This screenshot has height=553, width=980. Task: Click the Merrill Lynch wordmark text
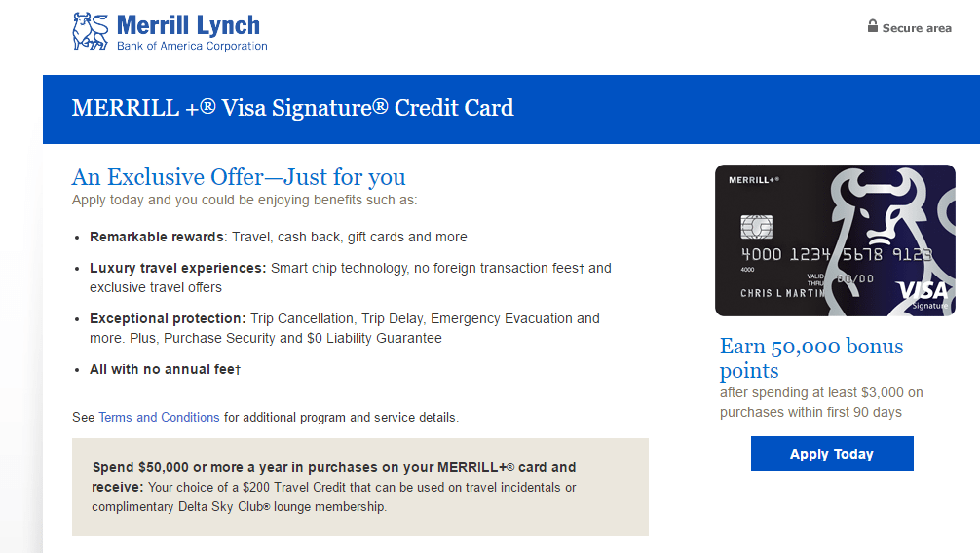pyautogui.click(x=188, y=25)
